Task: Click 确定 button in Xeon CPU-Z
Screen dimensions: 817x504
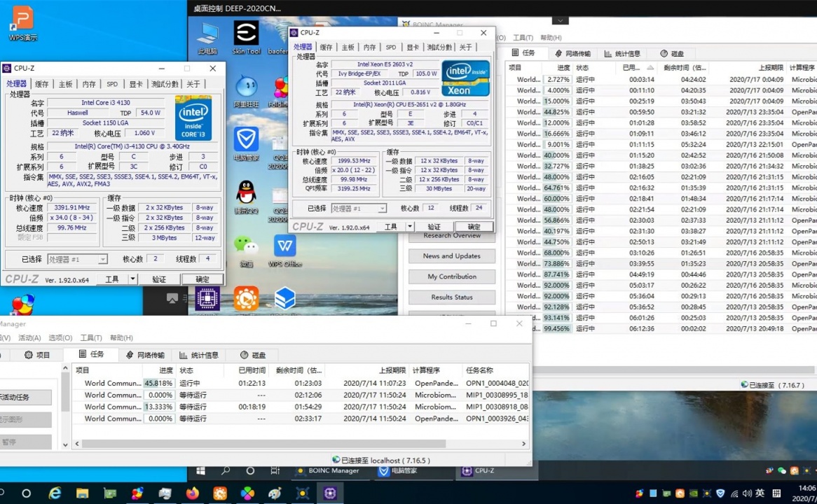Action: point(474,227)
